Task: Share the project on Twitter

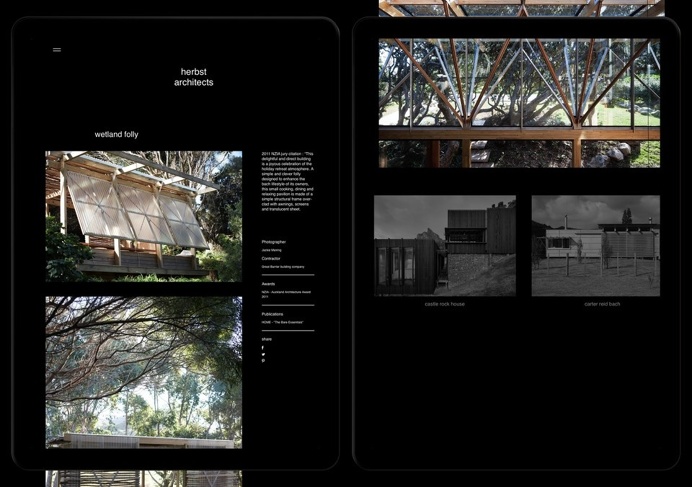Action: coord(263,355)
